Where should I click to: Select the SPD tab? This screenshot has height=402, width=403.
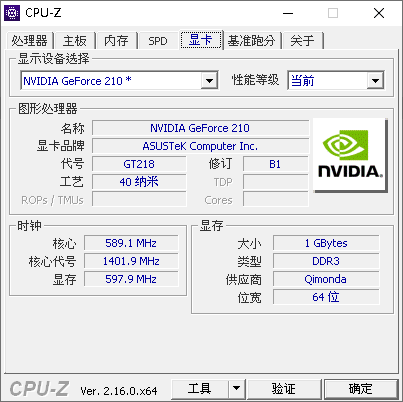(158, 41)
